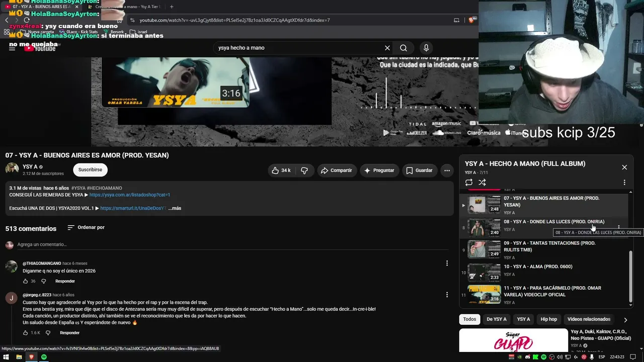Open File Explorer from the taskbar

pos(19,357)
